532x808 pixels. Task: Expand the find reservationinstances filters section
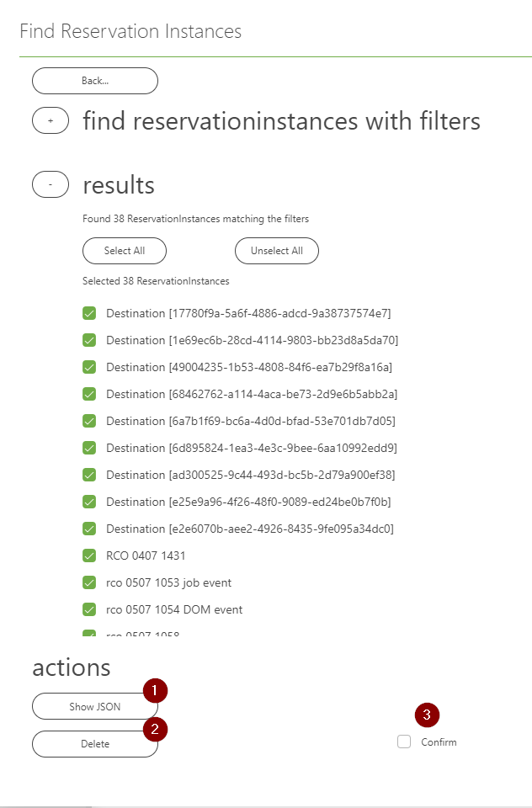51,120
